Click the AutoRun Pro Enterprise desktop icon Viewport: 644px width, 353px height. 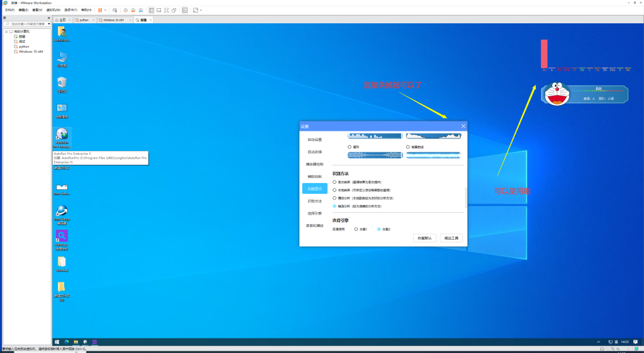tap(62, 138)
